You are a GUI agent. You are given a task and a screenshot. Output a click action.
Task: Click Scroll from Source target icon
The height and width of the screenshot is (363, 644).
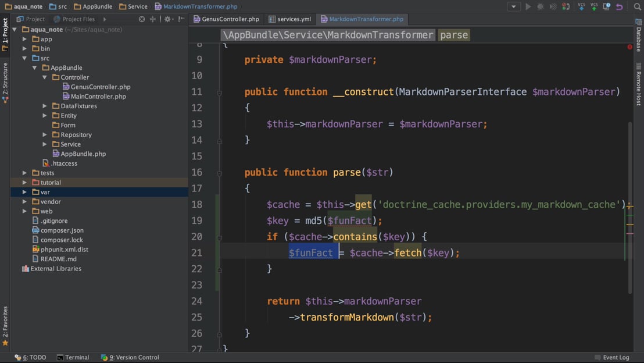pyautogui.click(x=142, y=19)
